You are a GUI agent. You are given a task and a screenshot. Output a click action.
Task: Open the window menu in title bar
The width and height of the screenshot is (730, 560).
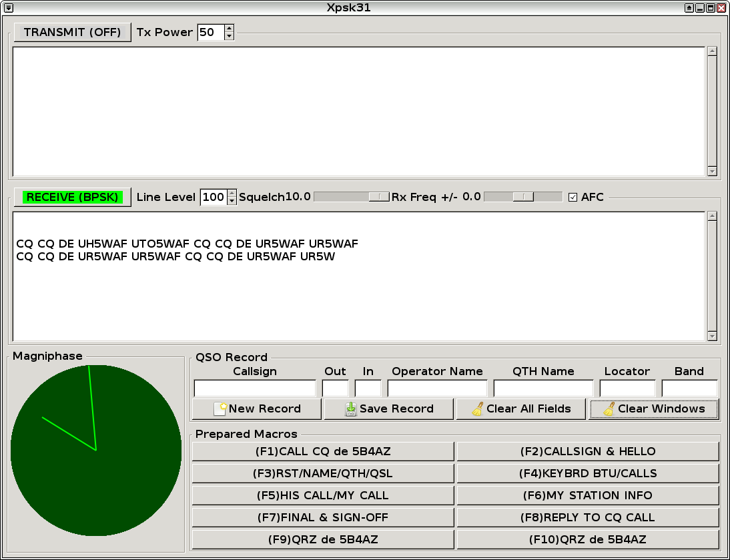[x=9, y=8]
